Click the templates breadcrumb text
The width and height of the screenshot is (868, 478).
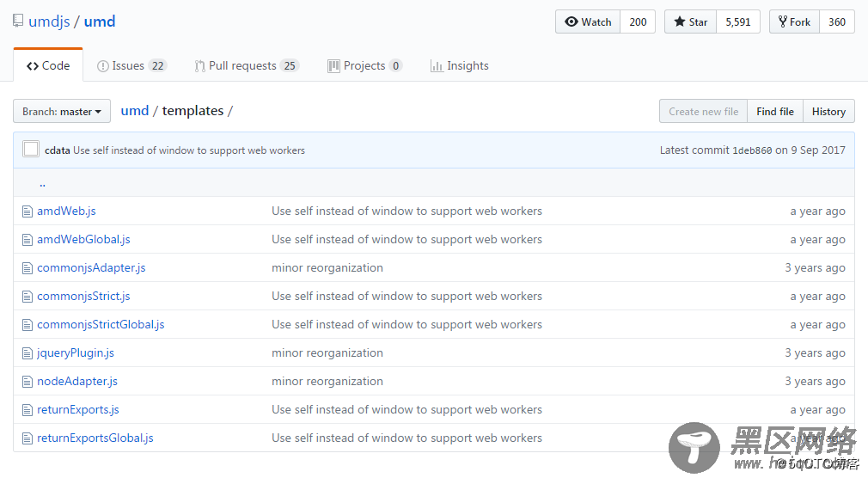[193, 111]
